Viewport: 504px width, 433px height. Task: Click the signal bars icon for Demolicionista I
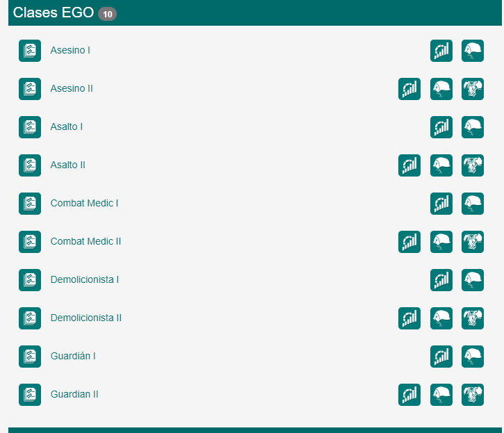441,280
